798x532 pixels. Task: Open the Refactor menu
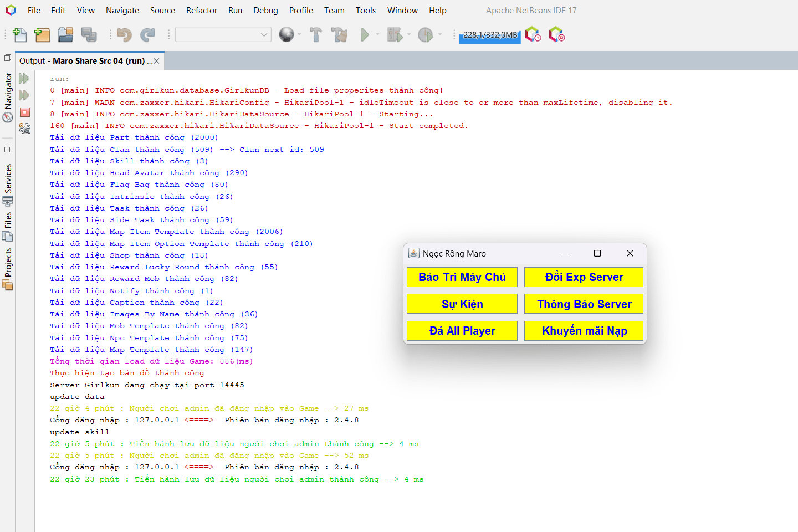pyautogui.click(x=202, y=10)
